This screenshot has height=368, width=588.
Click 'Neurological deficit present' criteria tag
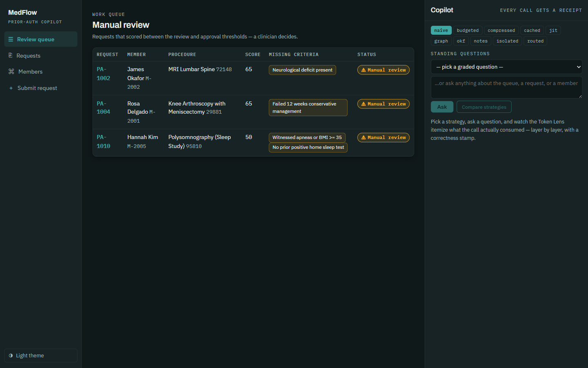point(303,70)
